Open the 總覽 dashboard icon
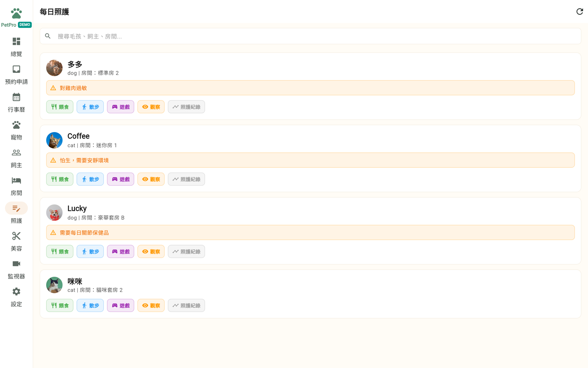 tap(16, 41)
